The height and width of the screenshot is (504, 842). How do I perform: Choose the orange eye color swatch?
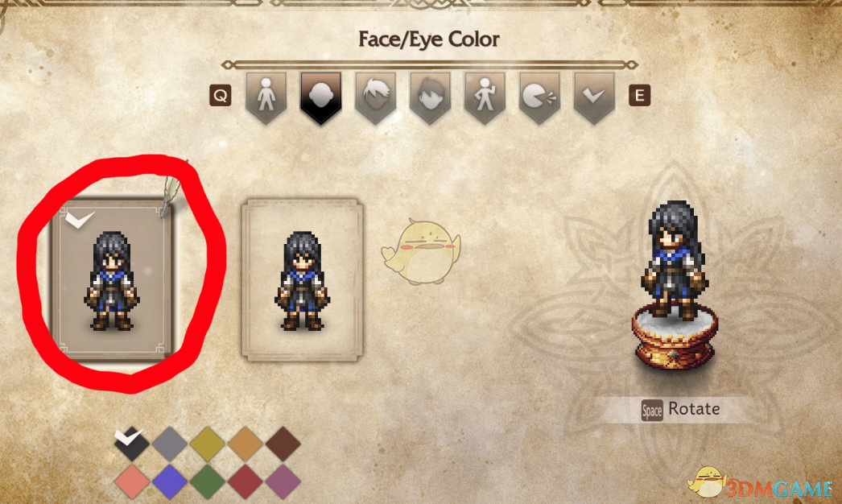tap(246, 444)
